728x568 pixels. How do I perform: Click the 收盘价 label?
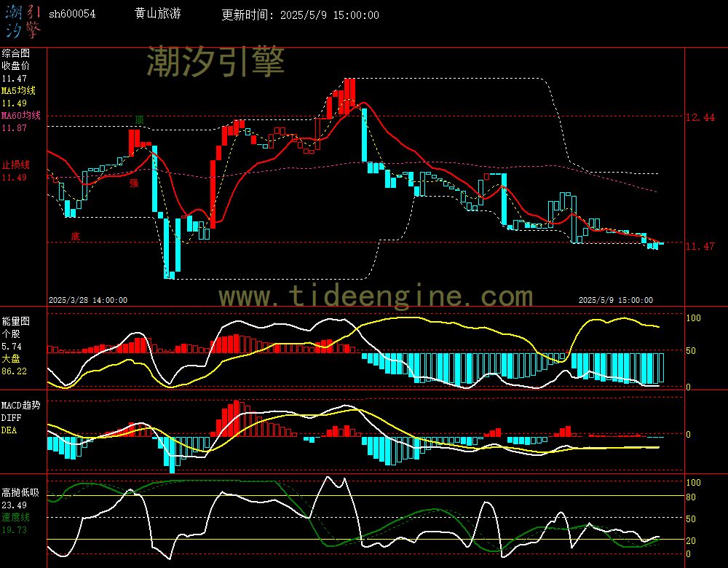(x=16, y=66)
